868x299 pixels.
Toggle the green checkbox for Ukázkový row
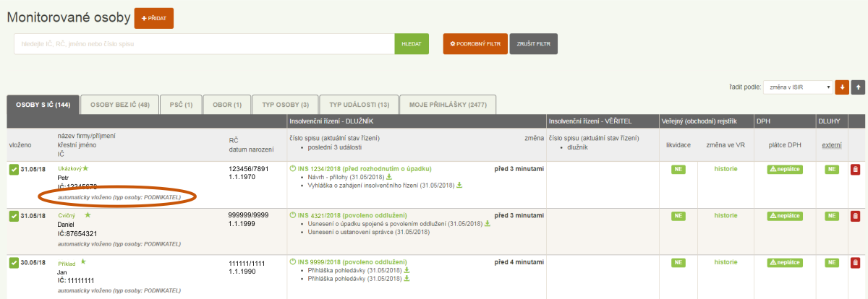click(14, 170)
